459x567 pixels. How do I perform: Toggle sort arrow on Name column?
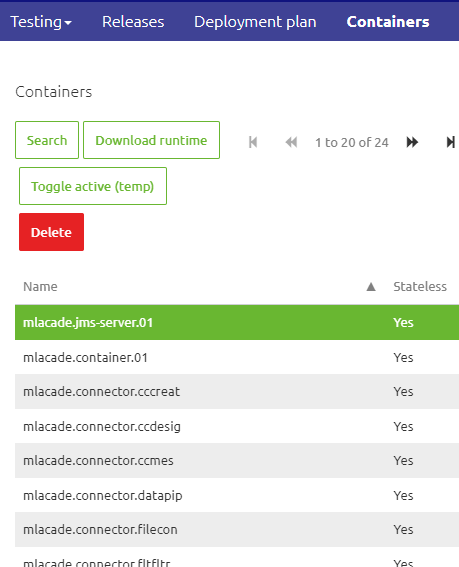(371, 287)
